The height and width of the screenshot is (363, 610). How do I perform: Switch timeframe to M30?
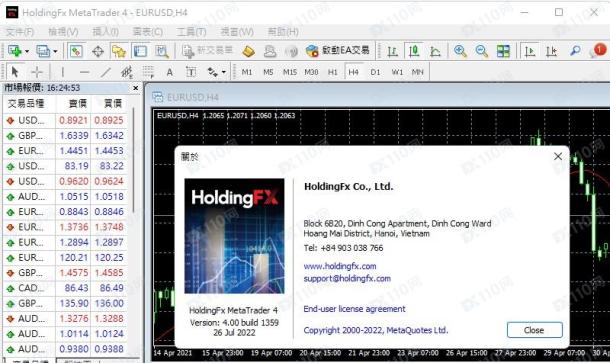[311, 72]
